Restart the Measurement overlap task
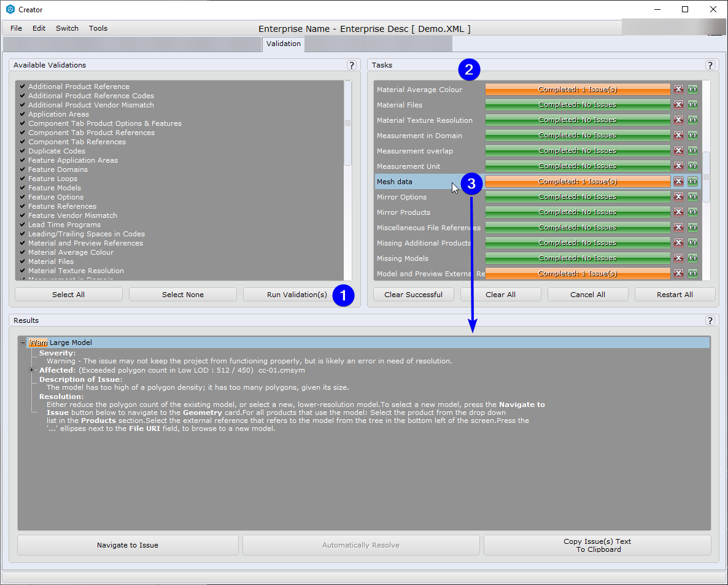 (692, 150)
